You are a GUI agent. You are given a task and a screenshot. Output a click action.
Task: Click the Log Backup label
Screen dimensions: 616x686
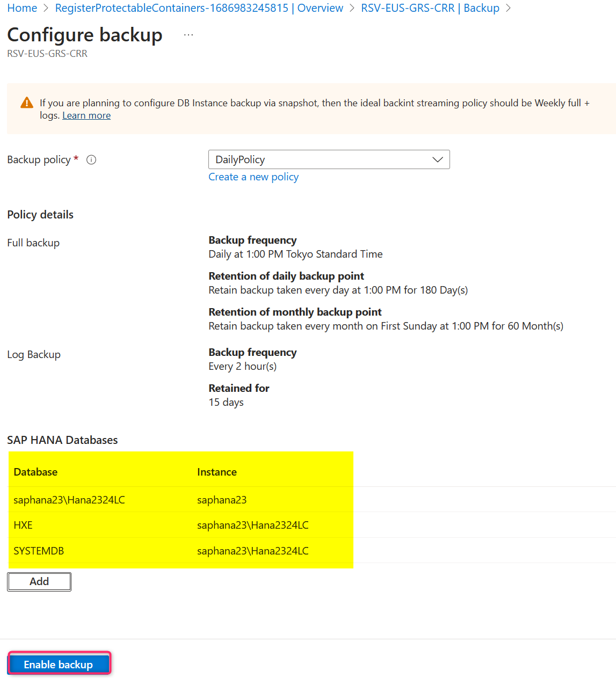click(34, 355)
